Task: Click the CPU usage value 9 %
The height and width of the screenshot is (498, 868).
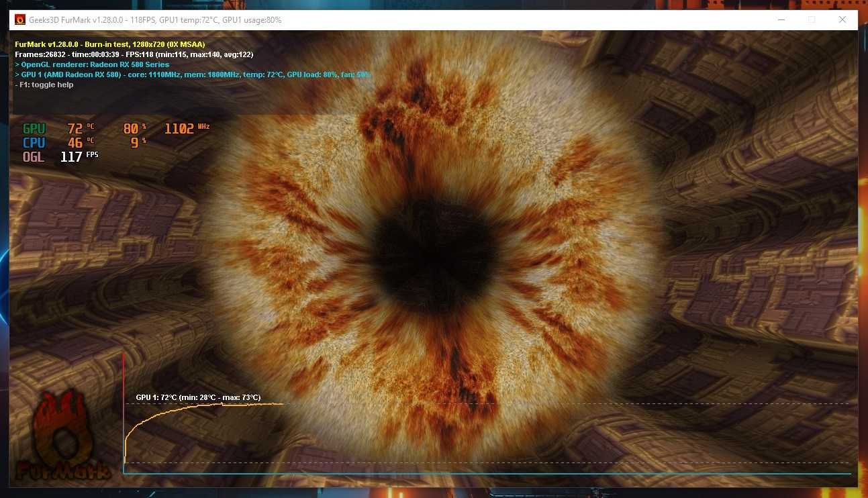Action: (138, 142)
